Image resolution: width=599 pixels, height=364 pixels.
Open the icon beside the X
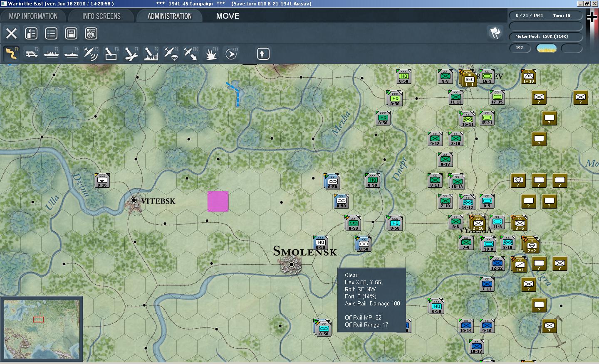(31, 33)
